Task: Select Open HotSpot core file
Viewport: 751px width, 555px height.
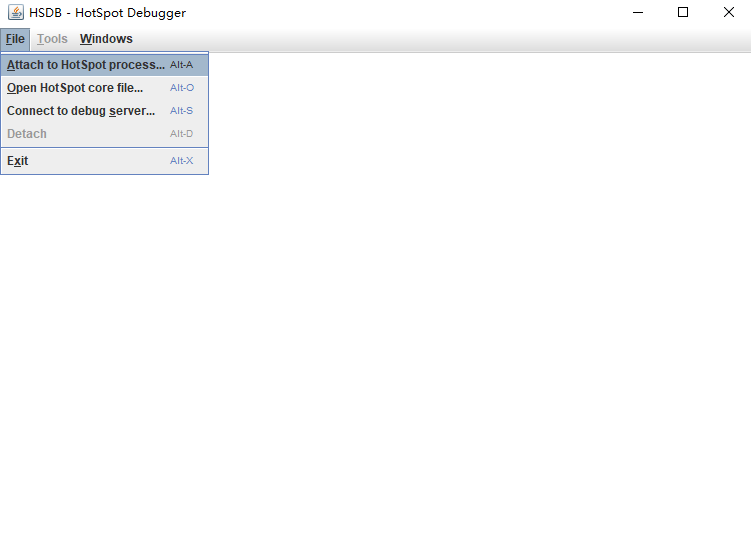Action: [x=104, y=88]
